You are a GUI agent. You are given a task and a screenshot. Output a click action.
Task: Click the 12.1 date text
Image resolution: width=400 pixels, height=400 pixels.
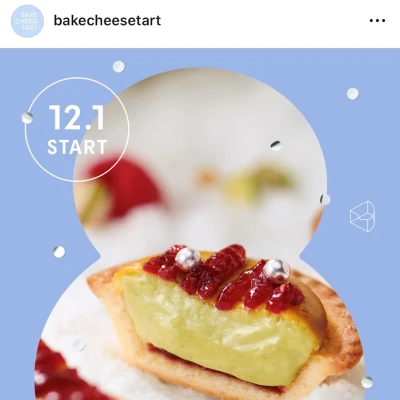(x=77, y=117)
